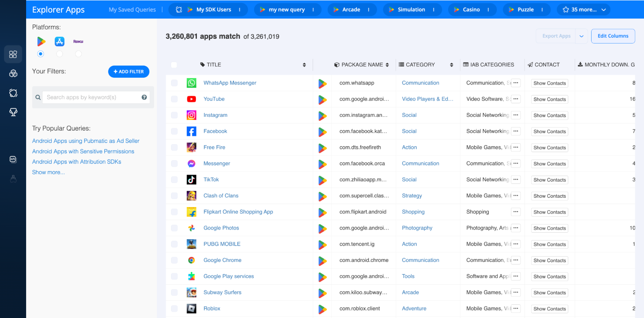Click the WhatsApp Messenger app icon
644x318 pixels.
191,83
